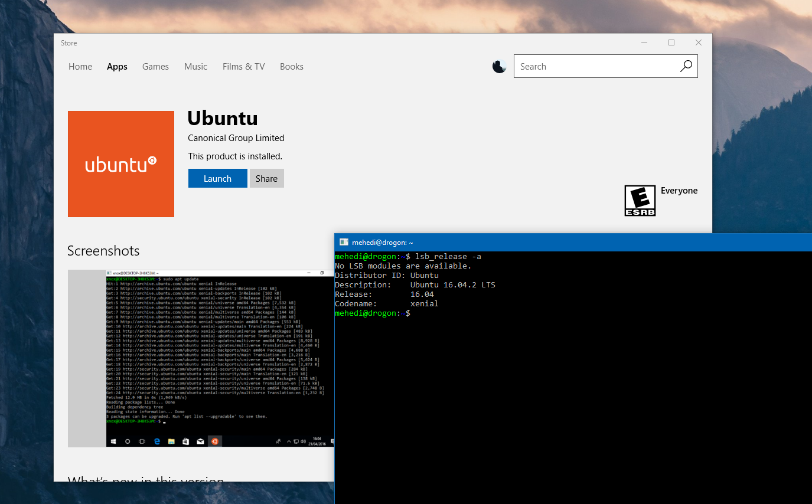Viewport: 812px width, 504px height.
Task: Launch the Ubuntu app
Action: coord(217,178)
